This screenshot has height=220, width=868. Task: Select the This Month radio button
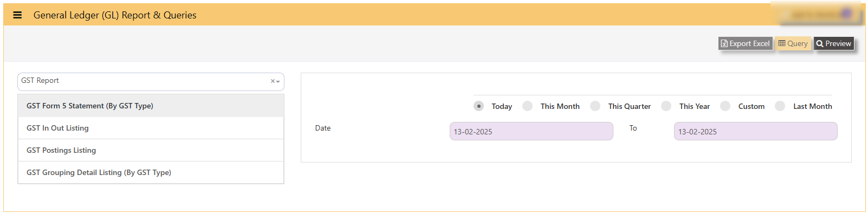[x=527, y=106]
